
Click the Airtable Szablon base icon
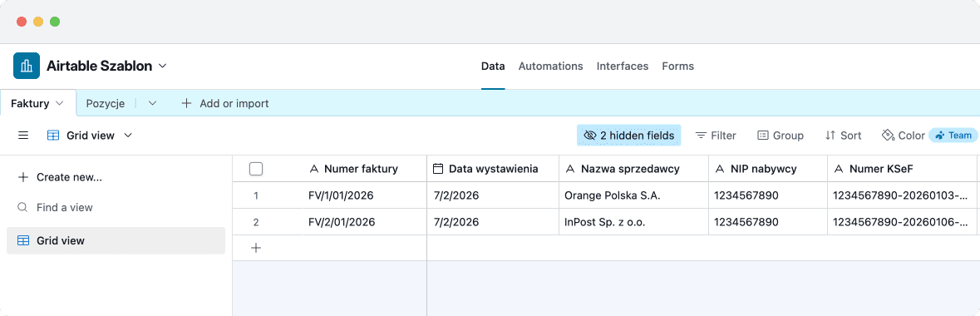pyautogui.click(x=27, y=66)
